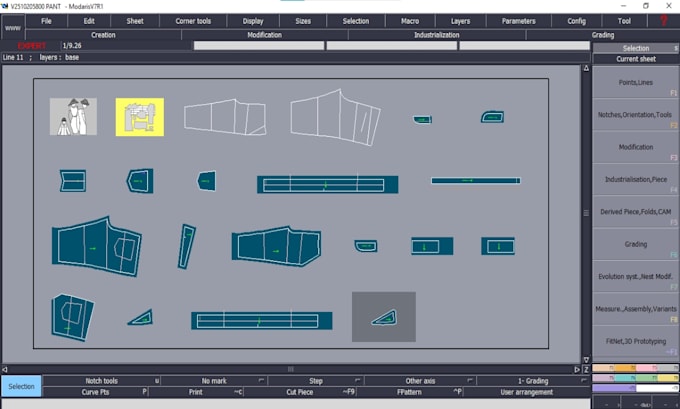Toggle the Curve Pts option
The height and width of the screenshot is (409, 680).
click(x=95, y=392)
